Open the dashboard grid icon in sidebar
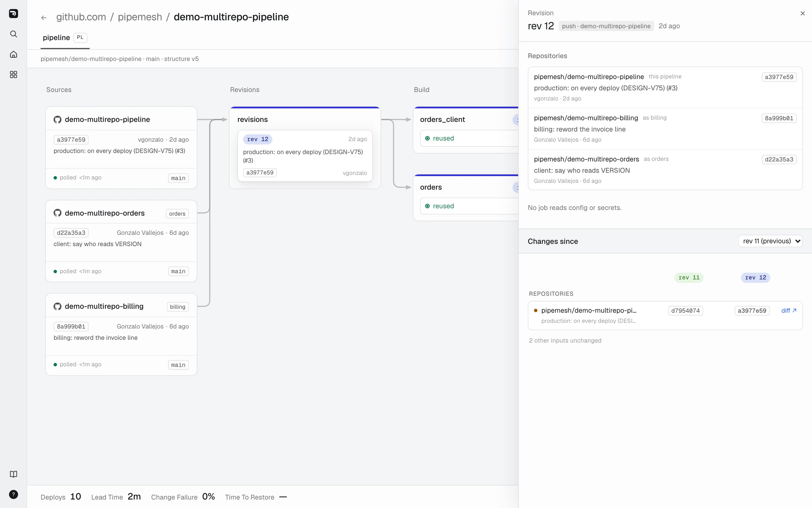 pyautogui.click(x=14, y=75)
